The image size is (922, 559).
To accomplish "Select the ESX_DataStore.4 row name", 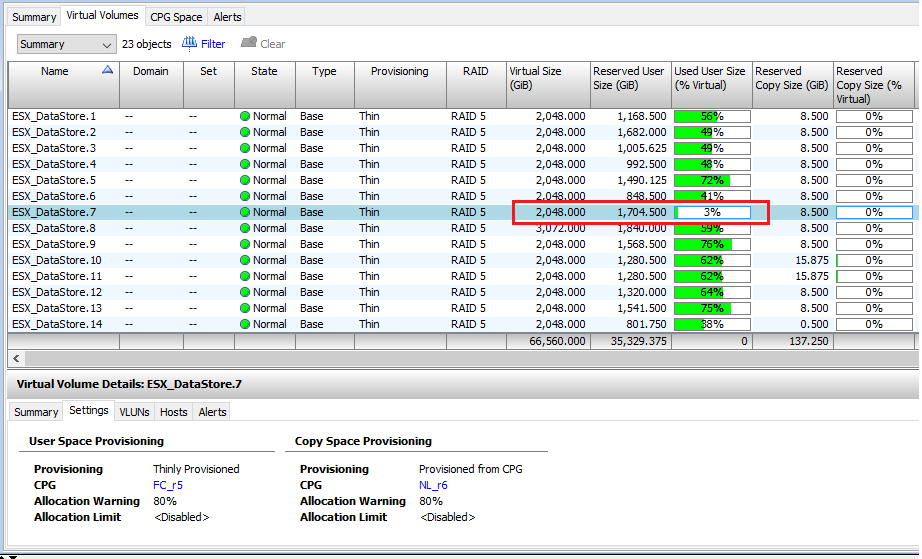I will (x=54, y=164).
